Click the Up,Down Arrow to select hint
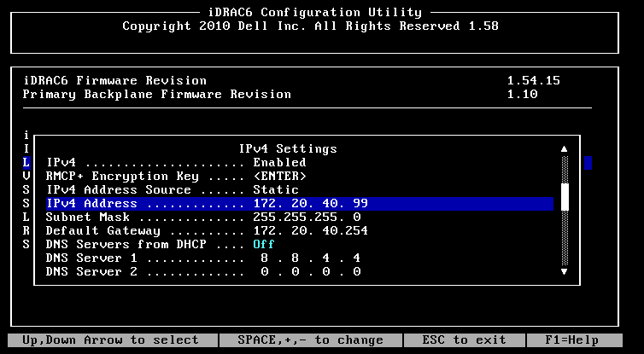This screenshot has height=354, width=644. click(x=110, y=340)
